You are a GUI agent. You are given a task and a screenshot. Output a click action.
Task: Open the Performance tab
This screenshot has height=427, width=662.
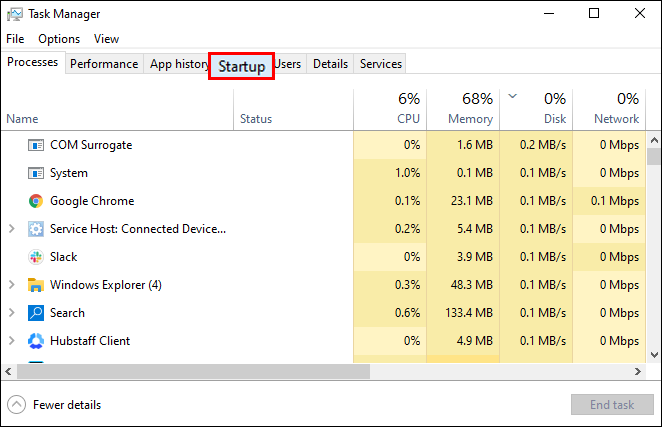point(104,64)
